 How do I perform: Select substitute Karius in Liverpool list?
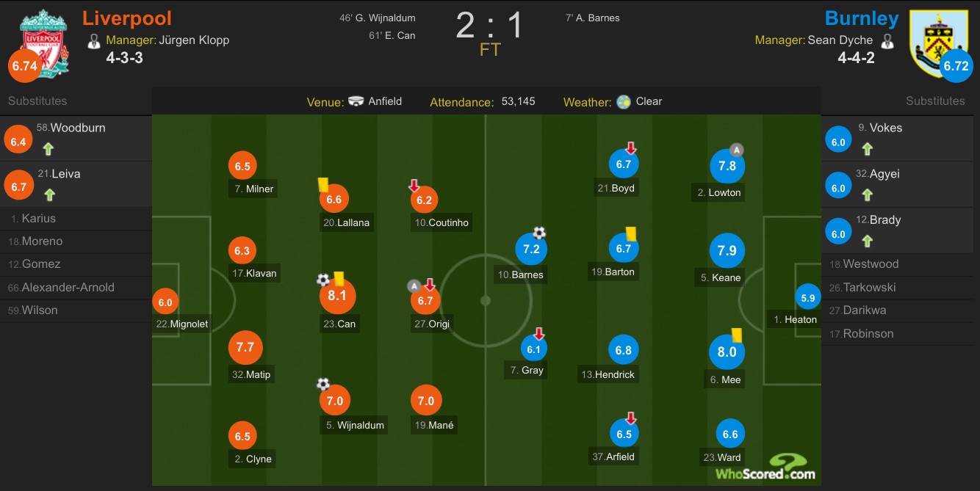[76, 219]
